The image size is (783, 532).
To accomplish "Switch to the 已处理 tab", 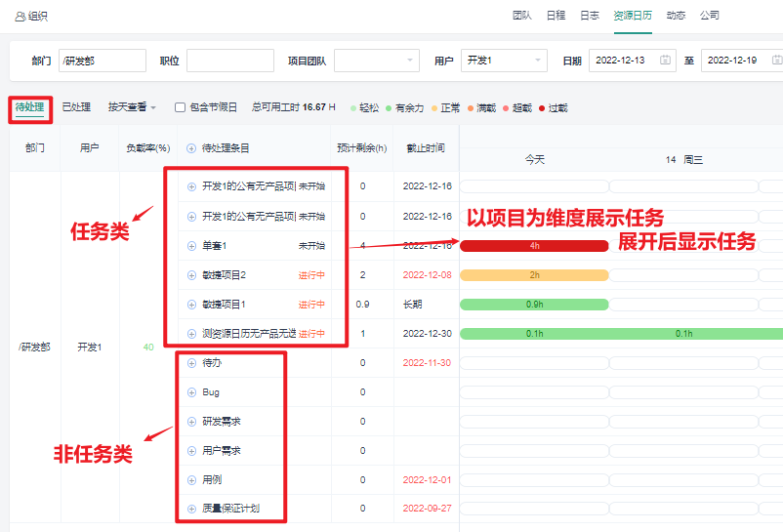I will pyautogui.click(x=76, y=107).
